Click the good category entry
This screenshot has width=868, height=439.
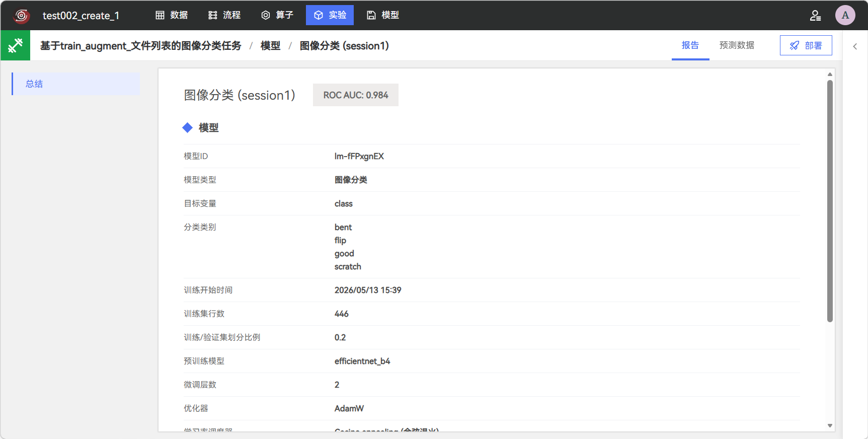344,253
